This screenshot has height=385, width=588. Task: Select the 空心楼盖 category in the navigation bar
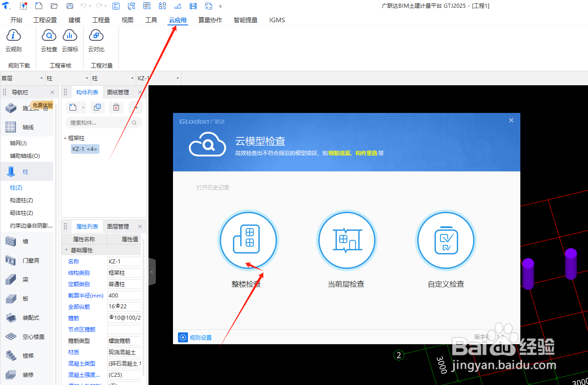26,336
